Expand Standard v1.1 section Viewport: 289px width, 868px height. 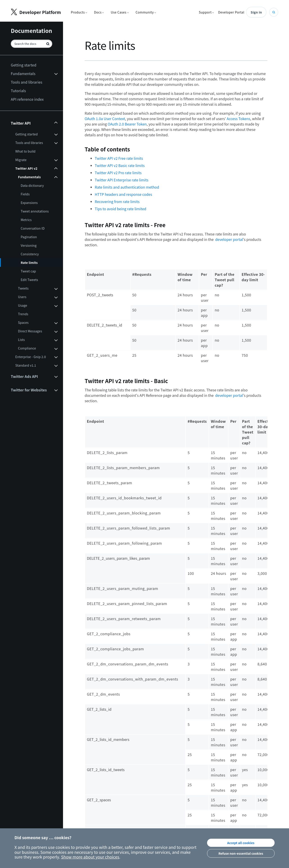(56, 365)
